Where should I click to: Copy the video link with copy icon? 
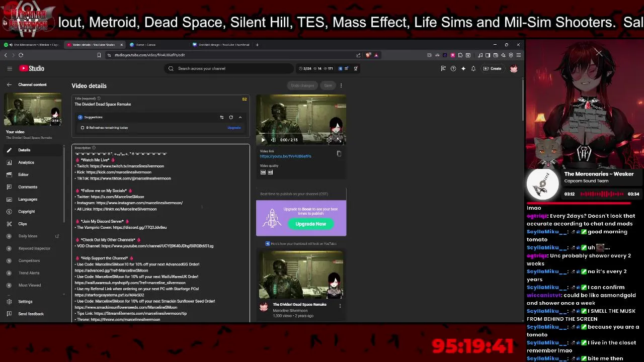339,154
